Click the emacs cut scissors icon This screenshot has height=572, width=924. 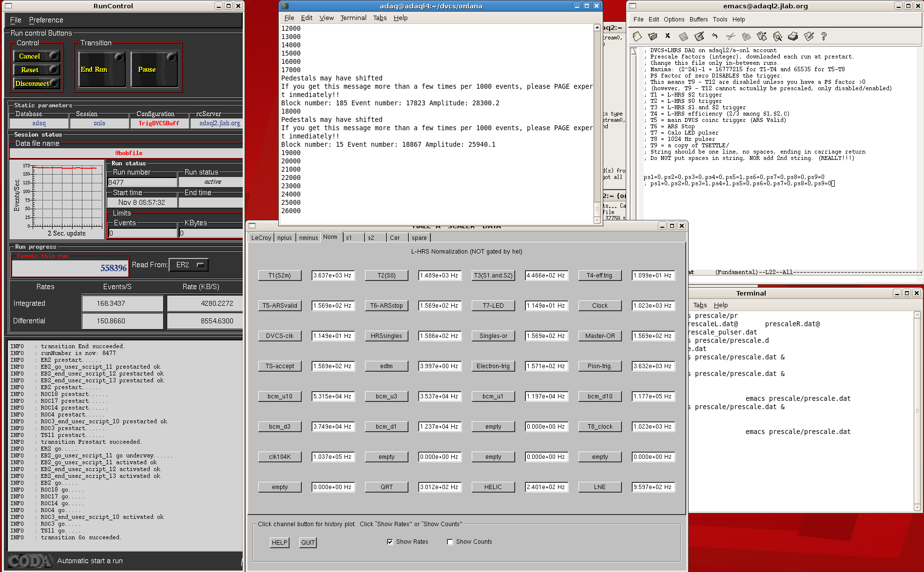tap(730, 36)
